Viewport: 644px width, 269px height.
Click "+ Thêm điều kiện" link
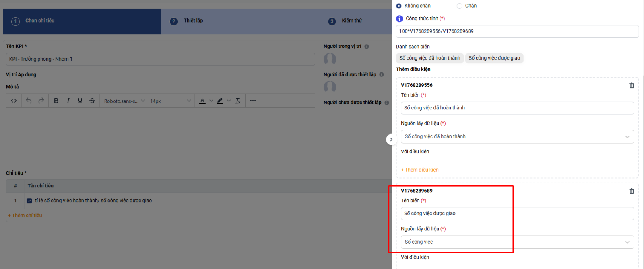420,170
